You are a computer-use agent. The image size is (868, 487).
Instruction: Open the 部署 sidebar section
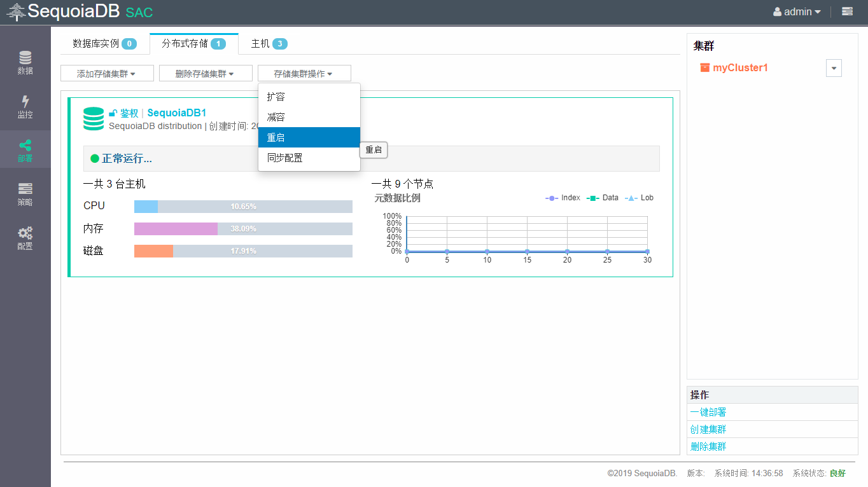coord(25,150)
